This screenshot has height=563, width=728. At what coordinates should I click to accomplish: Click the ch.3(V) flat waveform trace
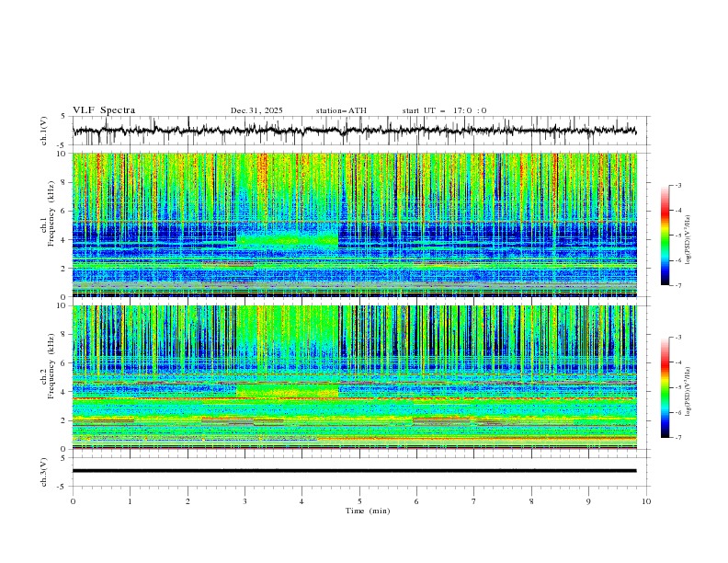tap(358, 471)
